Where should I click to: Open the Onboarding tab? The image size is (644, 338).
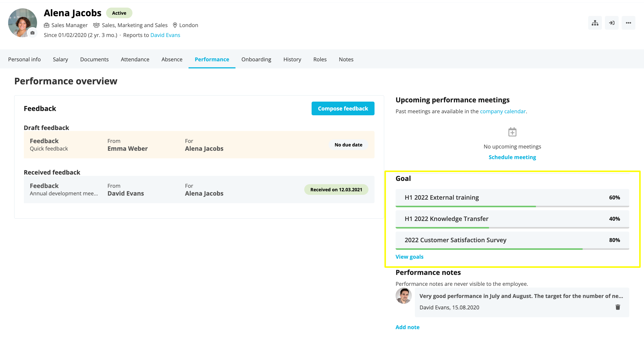click(256, 59)
